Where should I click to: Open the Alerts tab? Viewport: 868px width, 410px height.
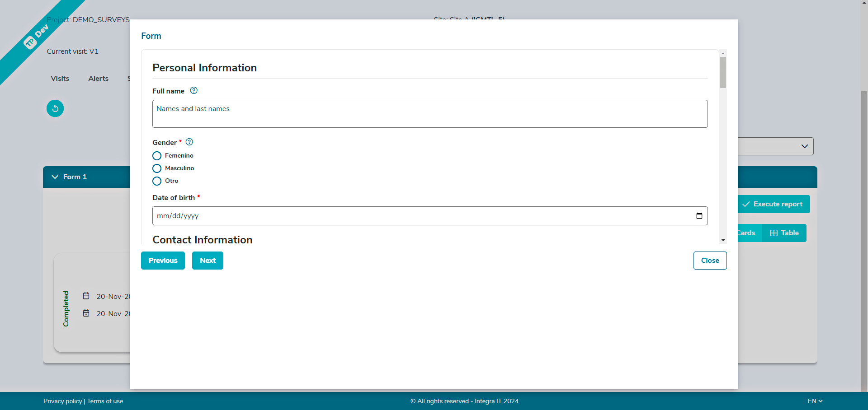pos(99,79)
